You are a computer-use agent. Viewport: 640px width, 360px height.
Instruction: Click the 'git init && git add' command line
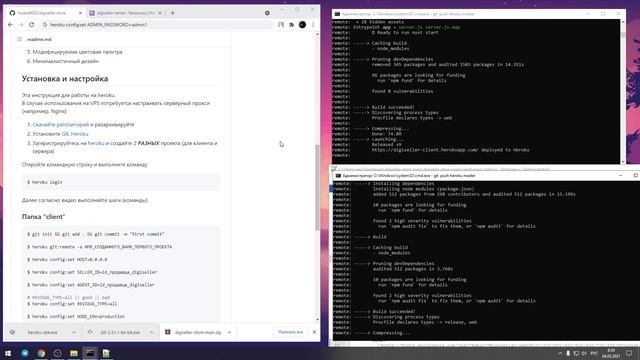click(96, 234)
